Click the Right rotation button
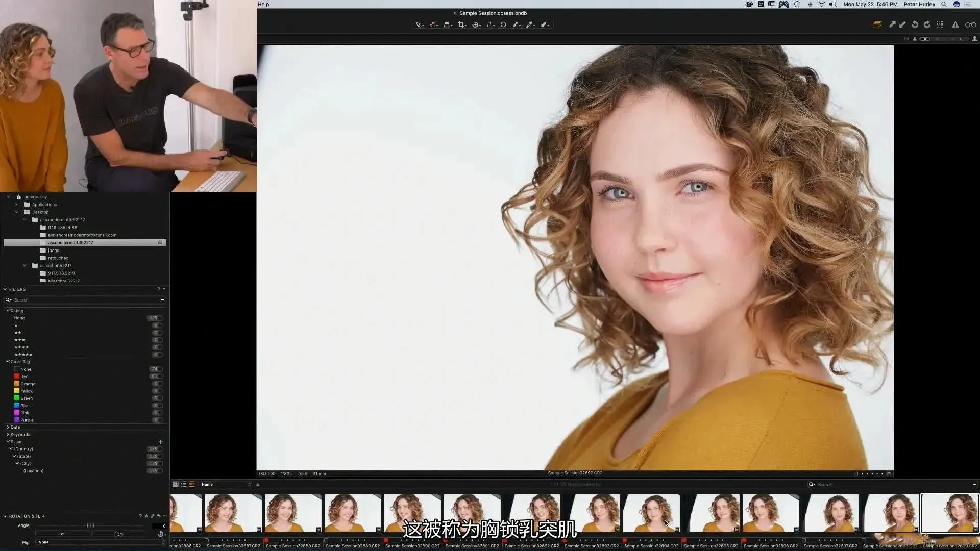 (118, 534)
